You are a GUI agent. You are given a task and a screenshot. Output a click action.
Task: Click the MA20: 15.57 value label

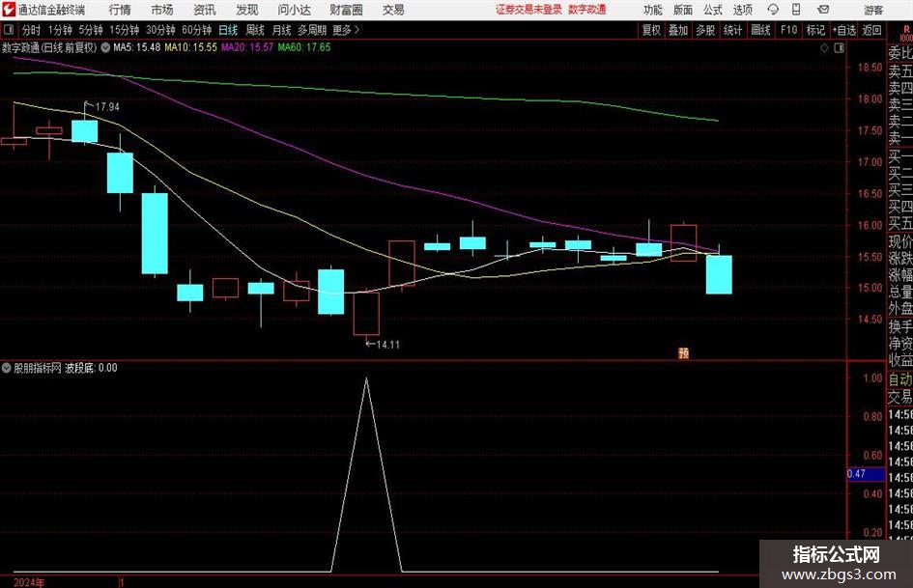pos(247,47)
